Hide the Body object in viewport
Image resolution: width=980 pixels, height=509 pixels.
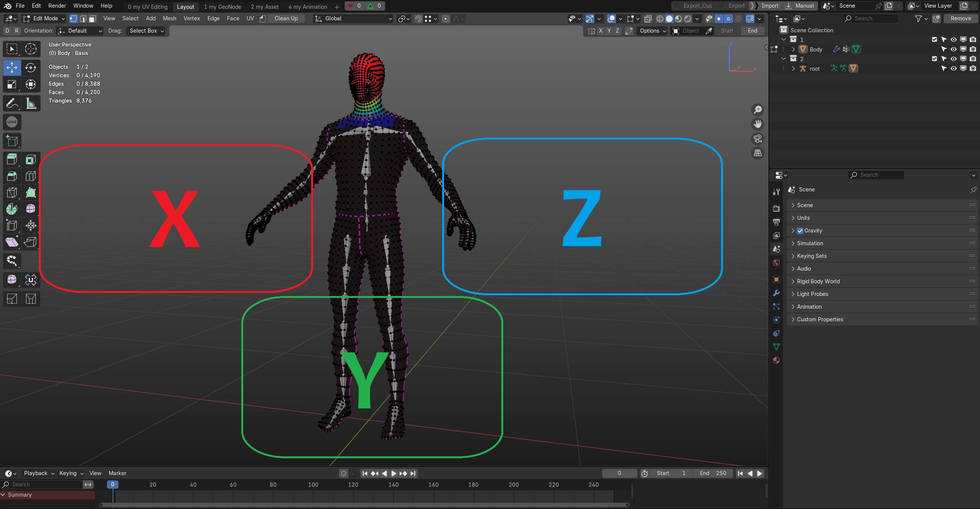coord(953,49)
